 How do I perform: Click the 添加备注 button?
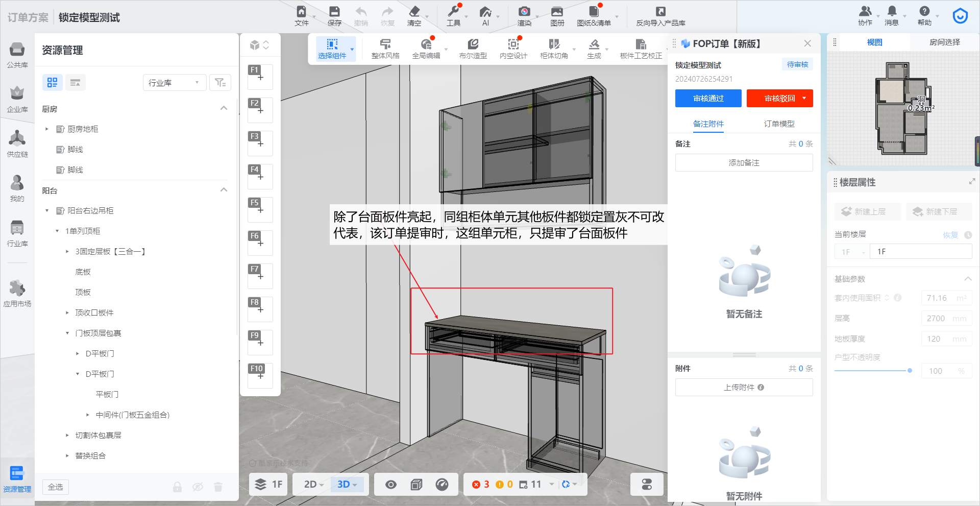click(x=744, y=163)
